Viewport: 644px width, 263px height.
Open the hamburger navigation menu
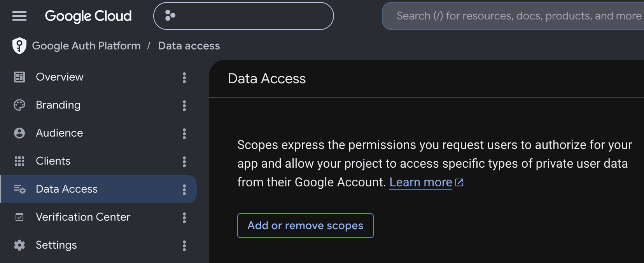[19, 16]
